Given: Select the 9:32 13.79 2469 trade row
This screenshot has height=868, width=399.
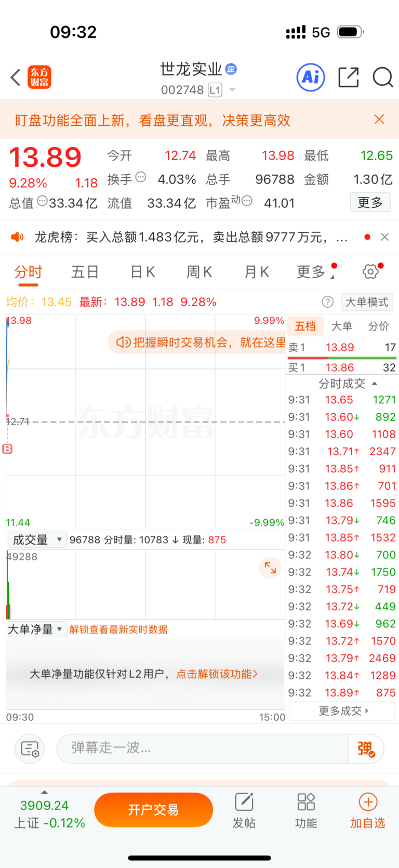Looking at the screenshot, I should pos(342,658).
